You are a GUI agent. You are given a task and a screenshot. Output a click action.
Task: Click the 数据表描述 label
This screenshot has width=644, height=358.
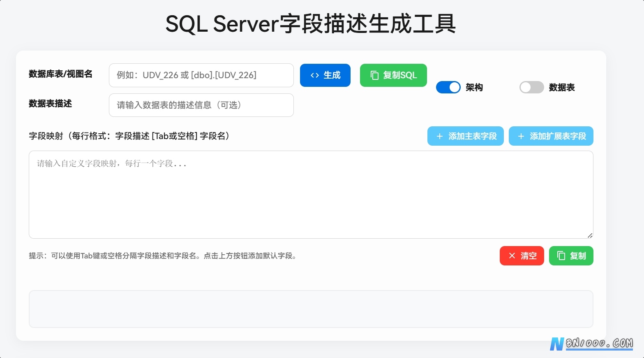[50, 104]
